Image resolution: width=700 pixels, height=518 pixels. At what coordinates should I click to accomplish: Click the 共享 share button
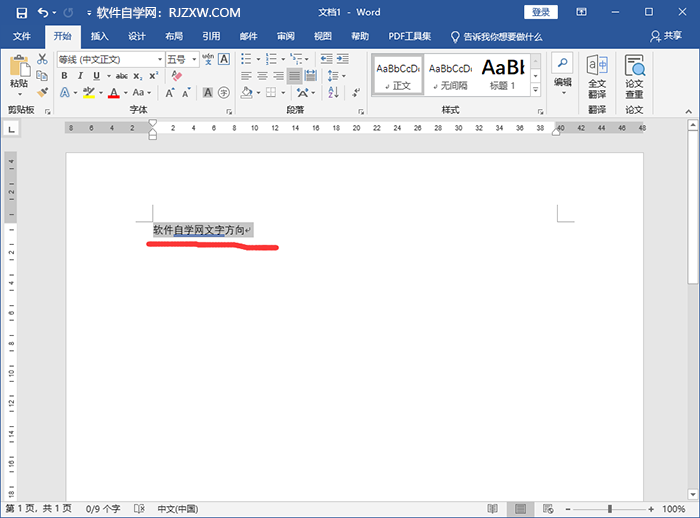tap(666, 36)
